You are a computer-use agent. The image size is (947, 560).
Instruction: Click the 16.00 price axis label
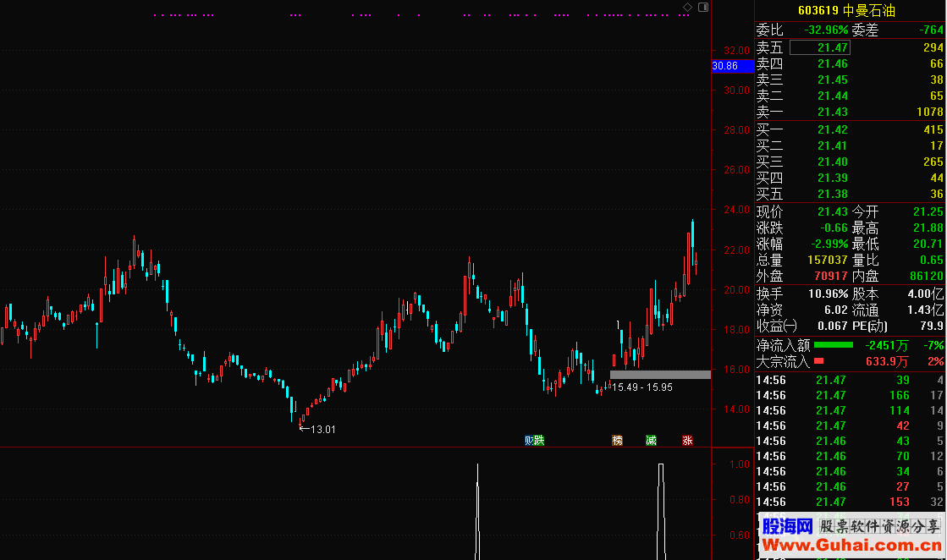point(737,370)
